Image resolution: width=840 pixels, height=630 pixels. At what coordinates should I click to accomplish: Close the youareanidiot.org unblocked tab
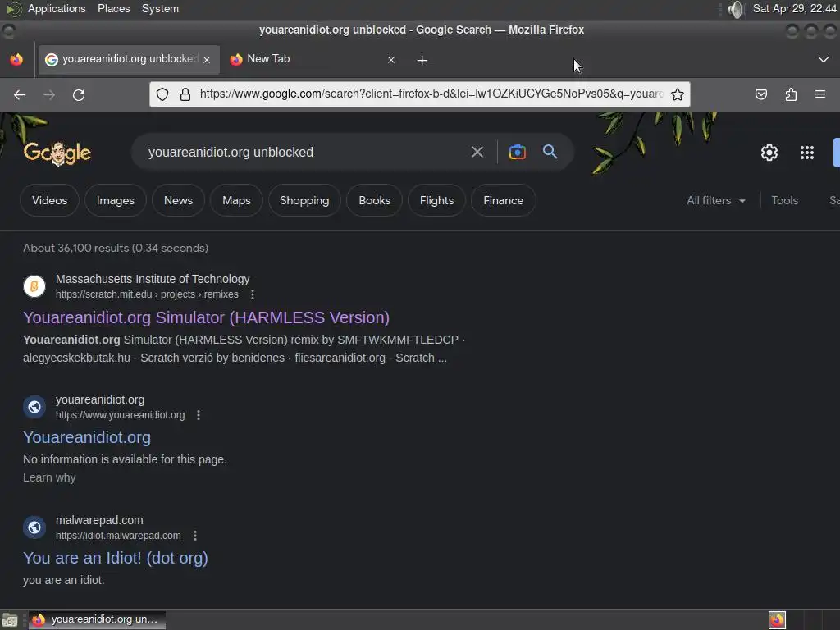207,60
